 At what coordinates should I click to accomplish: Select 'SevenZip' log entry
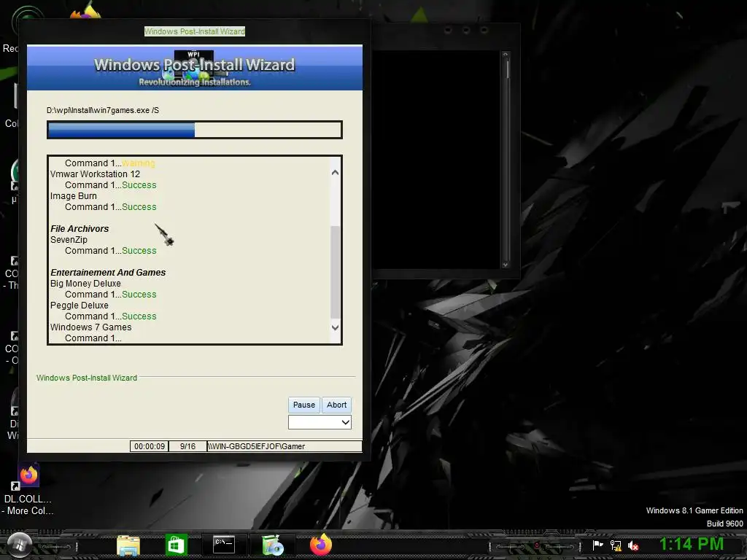pos(69,240)
